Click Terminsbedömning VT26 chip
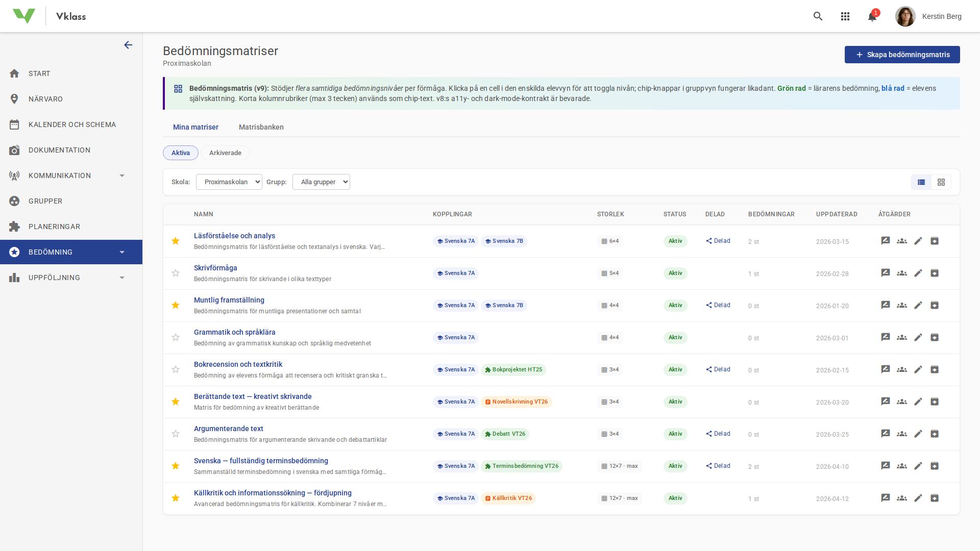 click(x=521, y=466)
